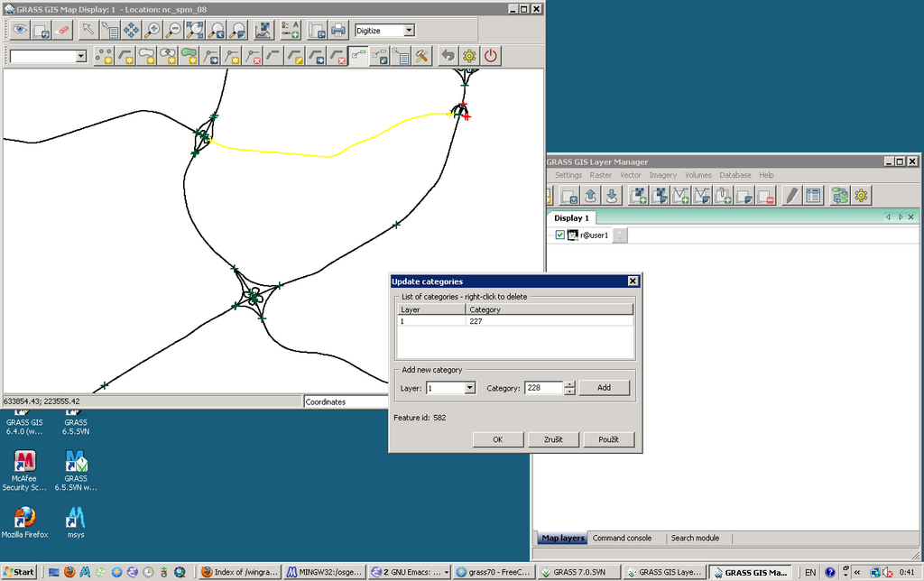
Task: Click the Category number input field
Action: click(x=543, y=388)
